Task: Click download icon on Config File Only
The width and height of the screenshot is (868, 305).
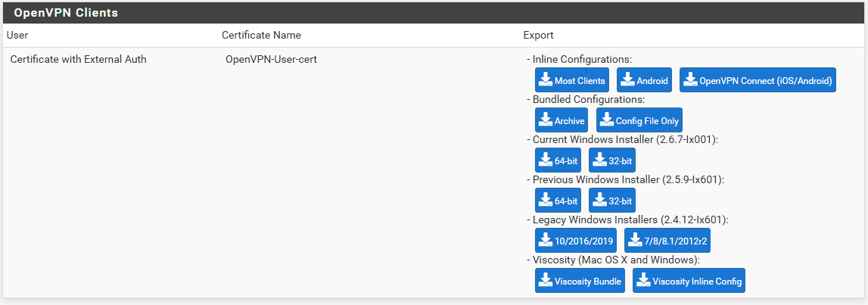Action: pos(607,120)
